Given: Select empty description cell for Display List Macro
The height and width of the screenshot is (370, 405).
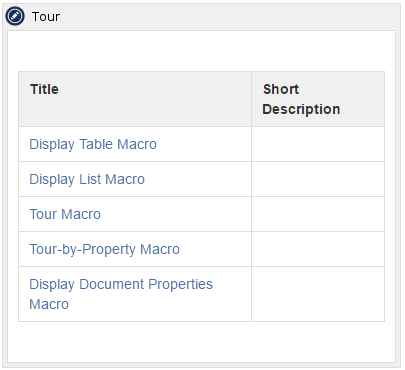Looking at the screenshot, I should coord(318,179).
